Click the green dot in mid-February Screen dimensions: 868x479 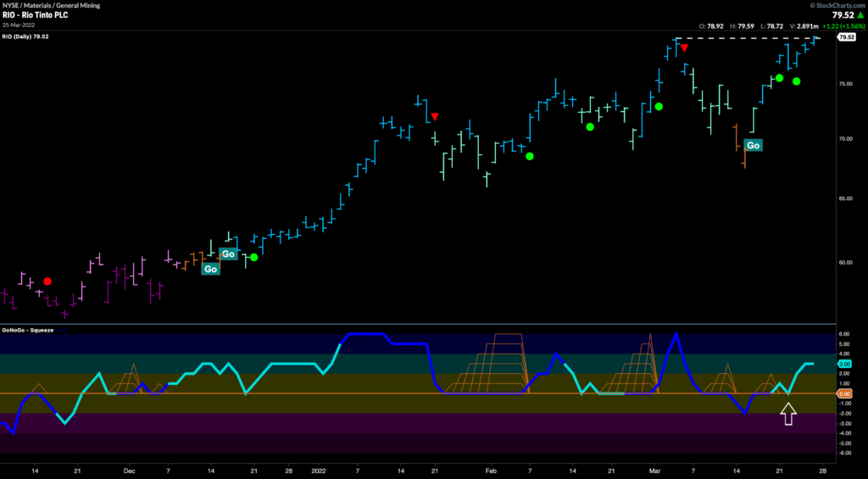(x=590, y=127)
